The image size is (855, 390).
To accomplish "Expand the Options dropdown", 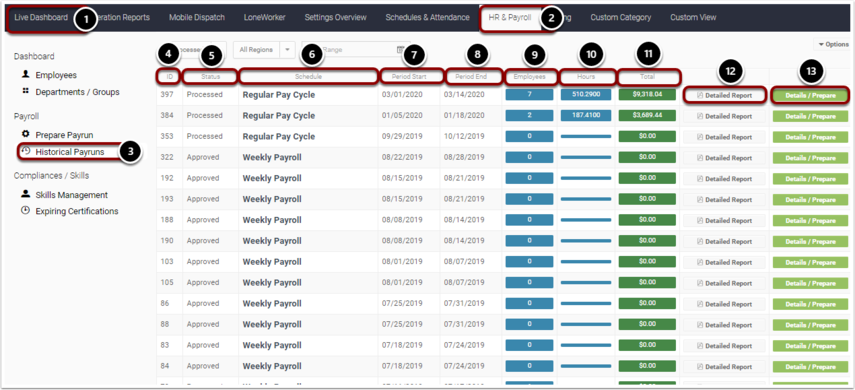I will pos(834,44).
